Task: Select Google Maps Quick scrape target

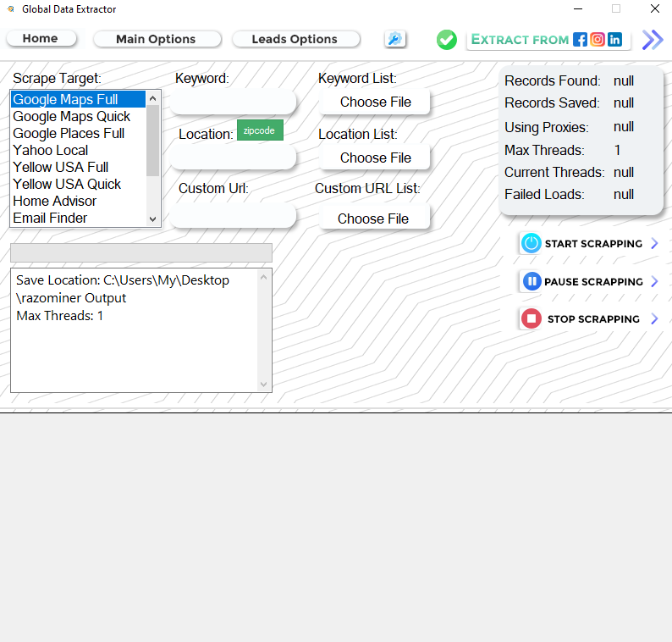Action: [x=78, y=116]
